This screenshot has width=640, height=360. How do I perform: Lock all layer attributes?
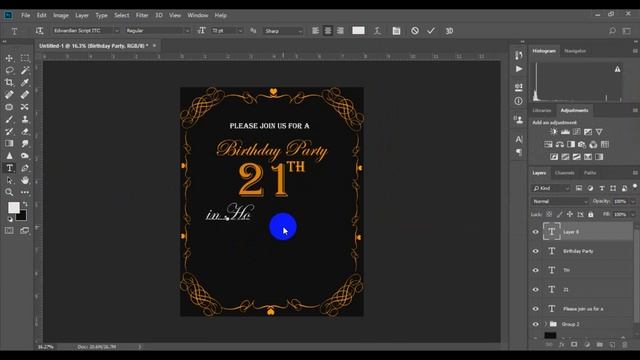(591, 214)
